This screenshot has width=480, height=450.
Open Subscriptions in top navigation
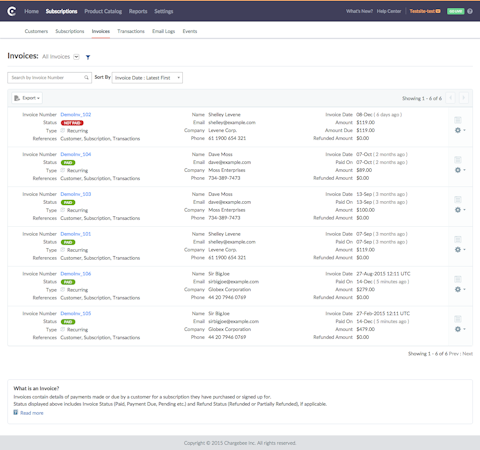pyautogui.click(x=61, y=11)
